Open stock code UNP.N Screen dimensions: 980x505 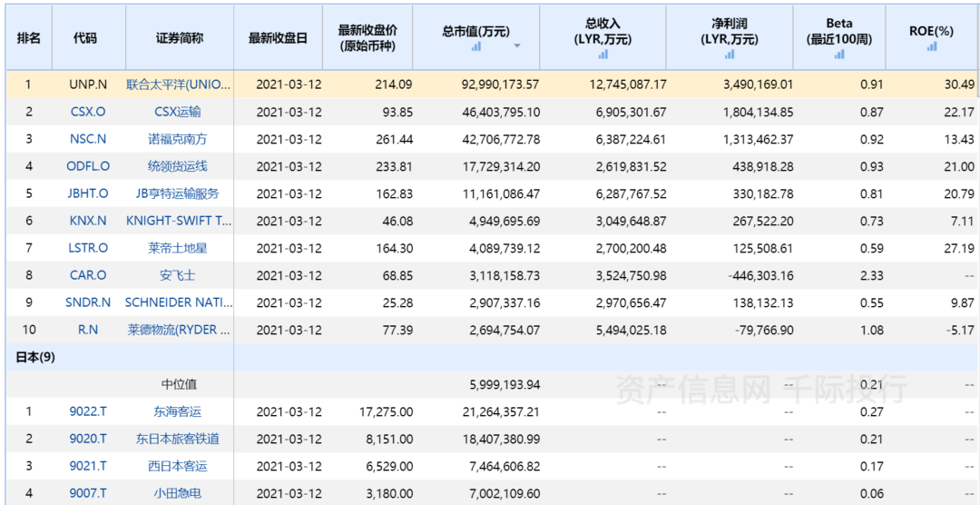pos(89,84)
